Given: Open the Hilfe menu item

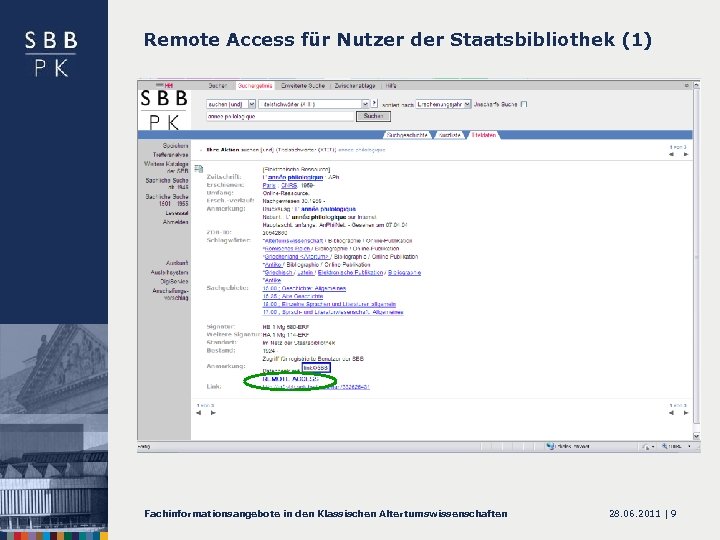Looking at the screenshot, I should click(391, 85).
